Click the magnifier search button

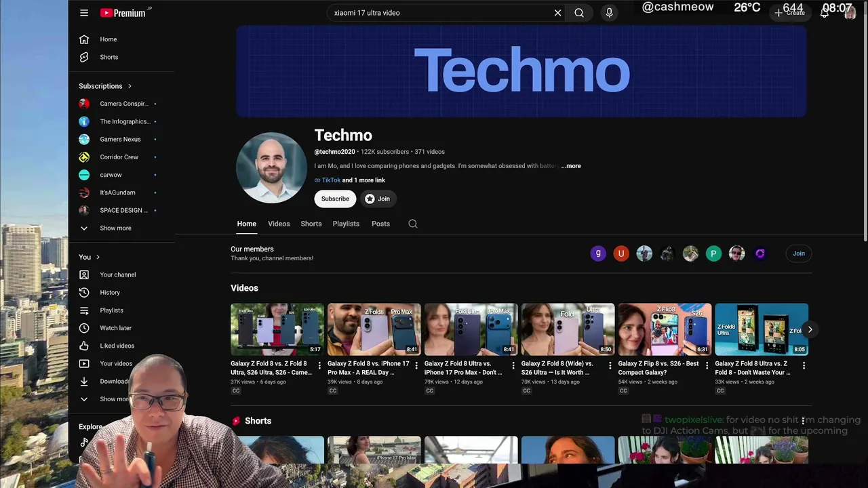tap(579, 13)
